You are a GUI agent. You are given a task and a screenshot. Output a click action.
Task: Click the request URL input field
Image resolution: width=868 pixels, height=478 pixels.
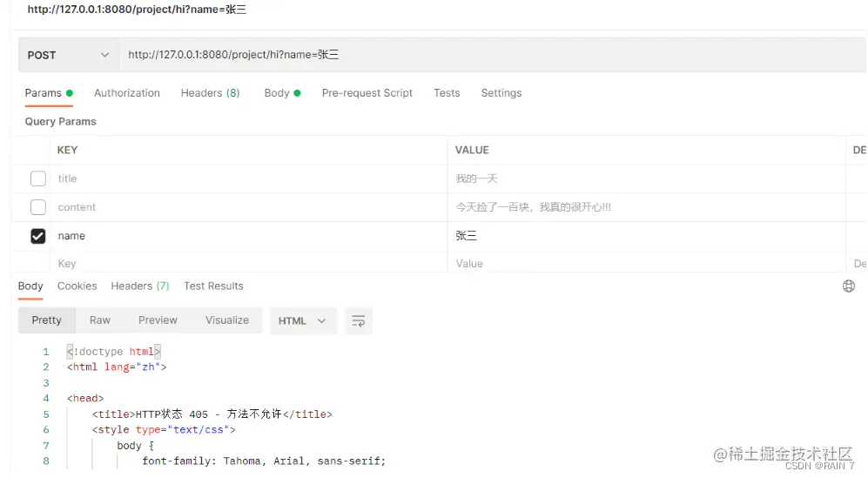[x=493, y=55]
